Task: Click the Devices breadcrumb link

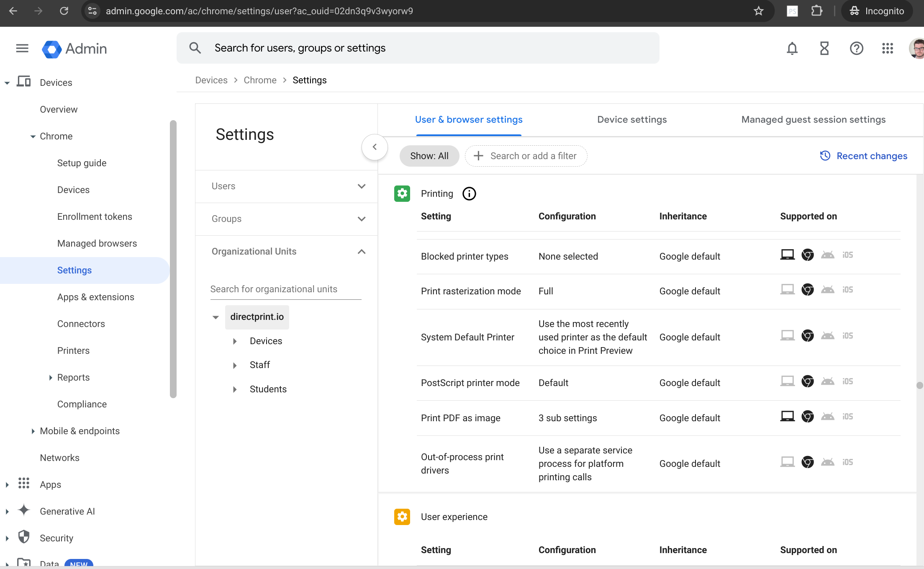Action: (211, 80)
